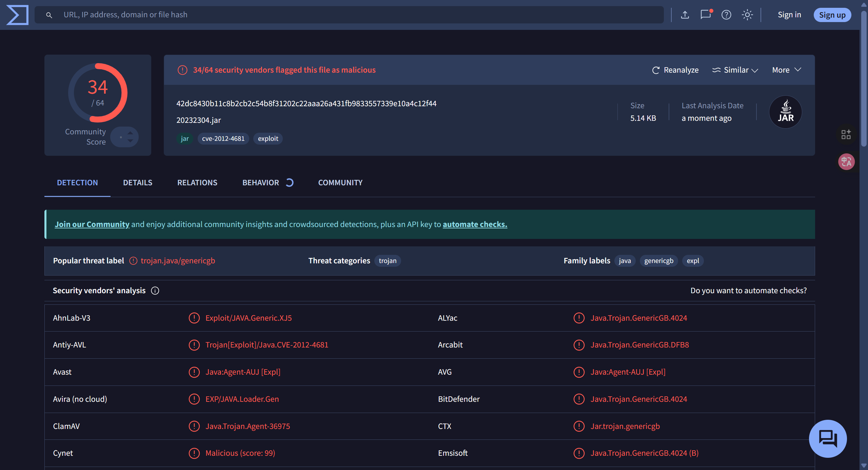Click the VirusTotal sigma logo
868x470 pixels.
click(x=17, y=15)
